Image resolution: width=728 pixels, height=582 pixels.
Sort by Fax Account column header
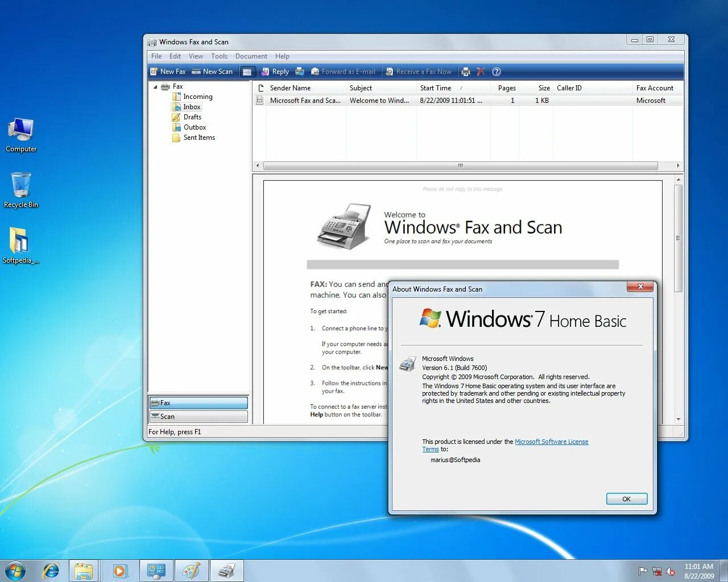pos(658,88)
